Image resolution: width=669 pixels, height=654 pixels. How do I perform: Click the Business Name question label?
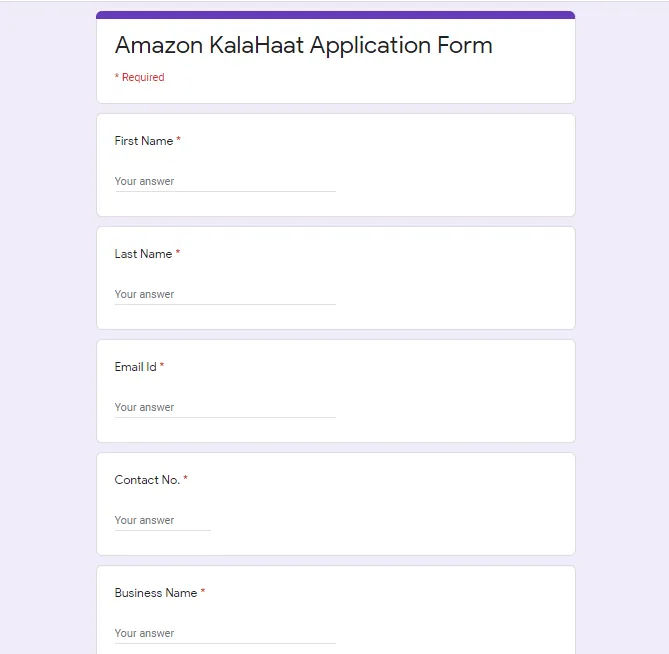(x=156, y=593)
